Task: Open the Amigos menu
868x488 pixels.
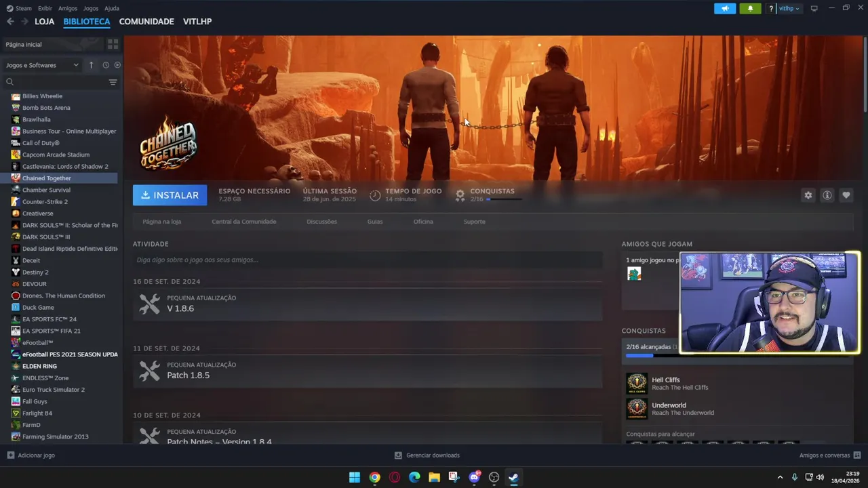Action: click(68, 8)
